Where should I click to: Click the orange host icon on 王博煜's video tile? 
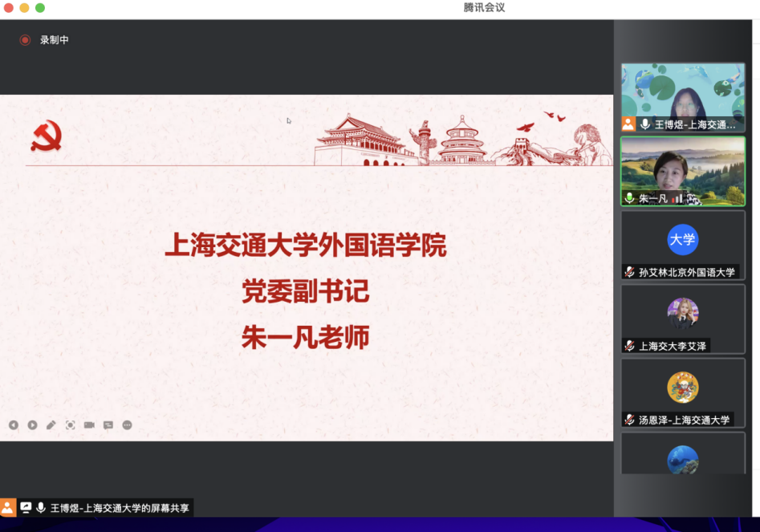pos(628,124)
